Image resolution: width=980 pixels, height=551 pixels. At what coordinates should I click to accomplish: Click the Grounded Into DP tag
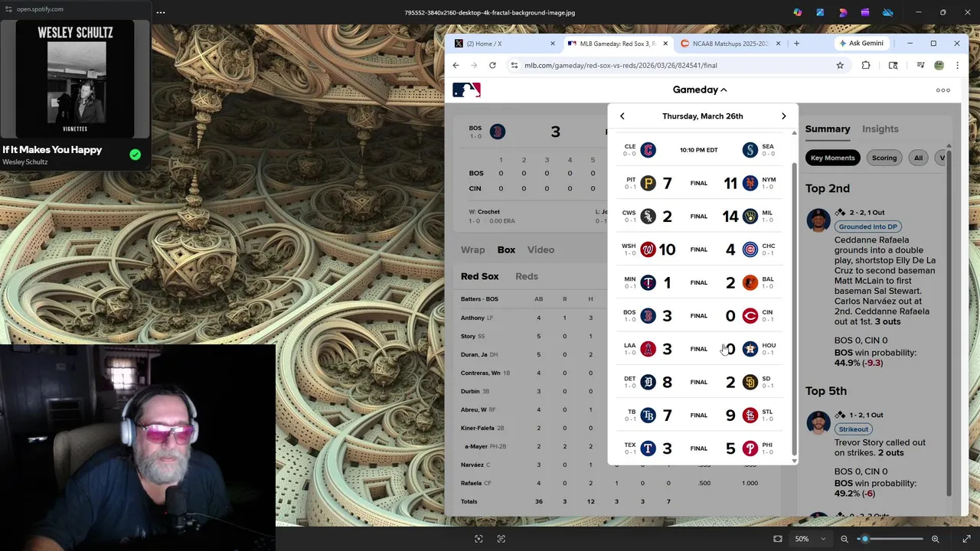tap(867, 227)
